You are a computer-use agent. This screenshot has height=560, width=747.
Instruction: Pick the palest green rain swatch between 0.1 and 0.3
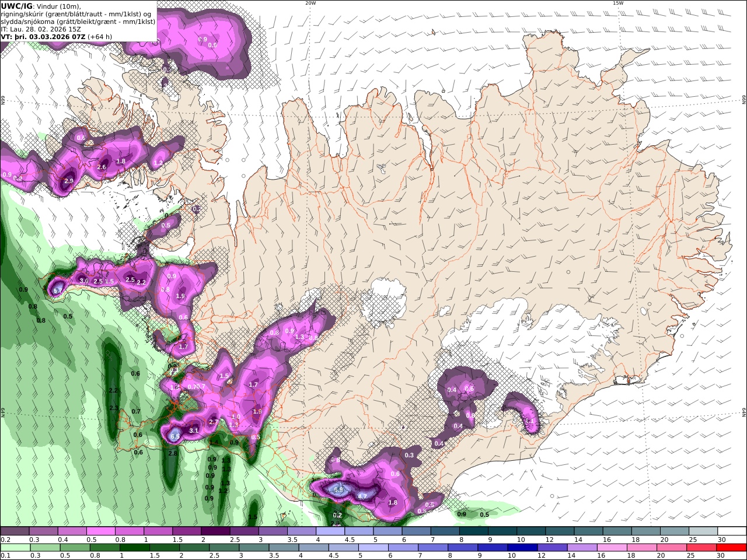click(x=15, y=548)
